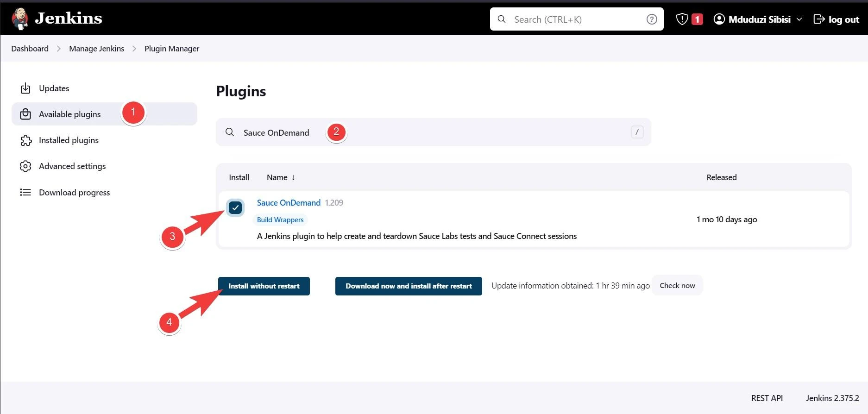Click the 1 mo 10 days ago release date
This screenshot has height=414, width=868.
727,220
